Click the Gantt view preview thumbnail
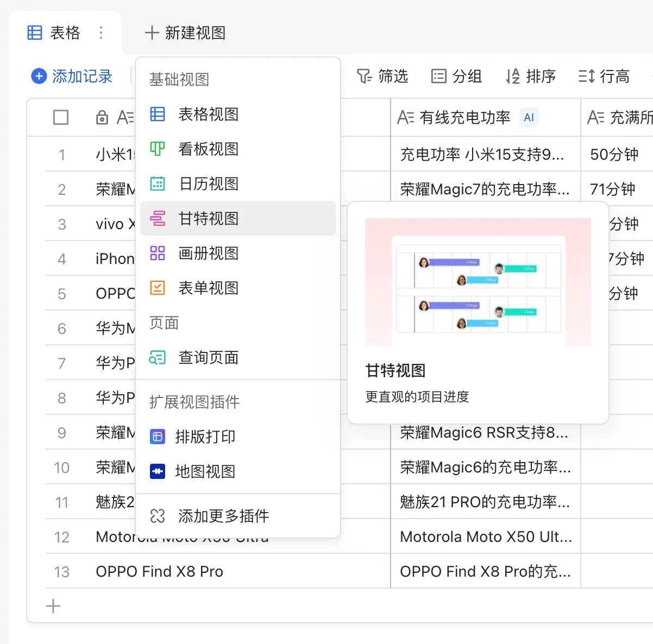The image size is (653, 644). [x=478, y=282]
